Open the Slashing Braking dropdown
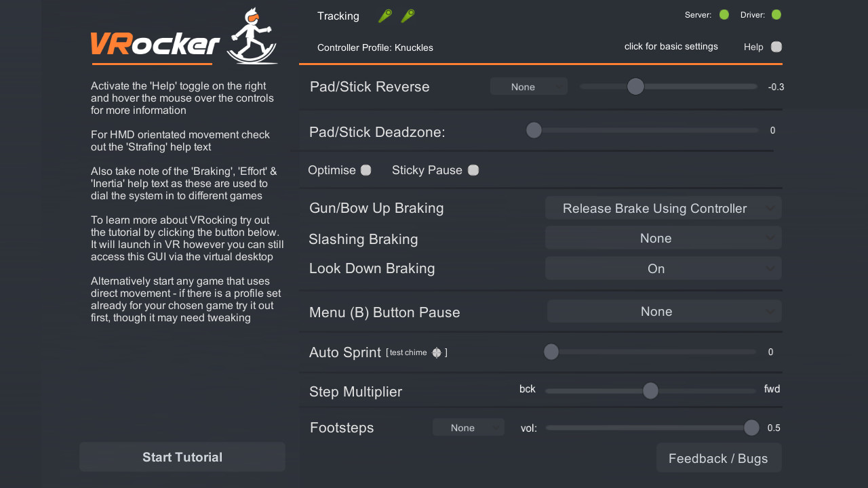The height and width of the screenshot is (488, 868). [663, 237]
